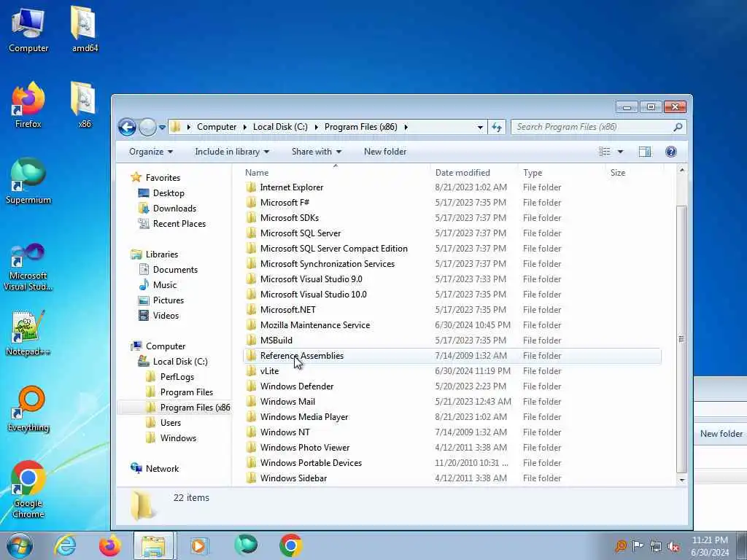Open the Share with dropdown

(317, 152)
